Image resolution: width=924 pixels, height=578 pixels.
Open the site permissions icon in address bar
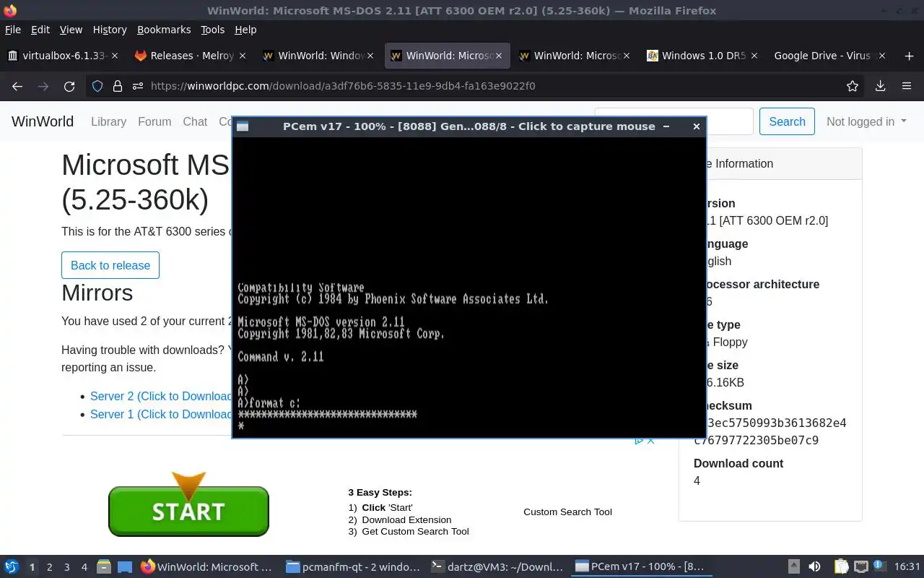(x=138, y=86)
